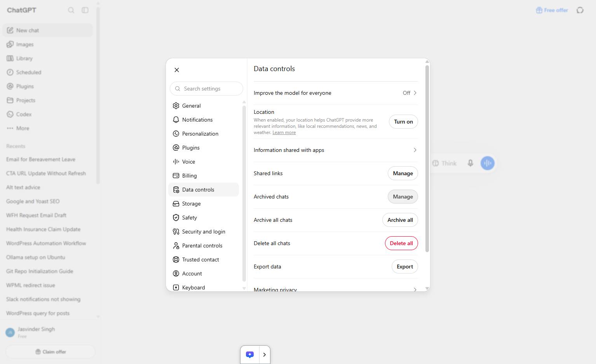Close the settings dialog with the X

[177, 70]
